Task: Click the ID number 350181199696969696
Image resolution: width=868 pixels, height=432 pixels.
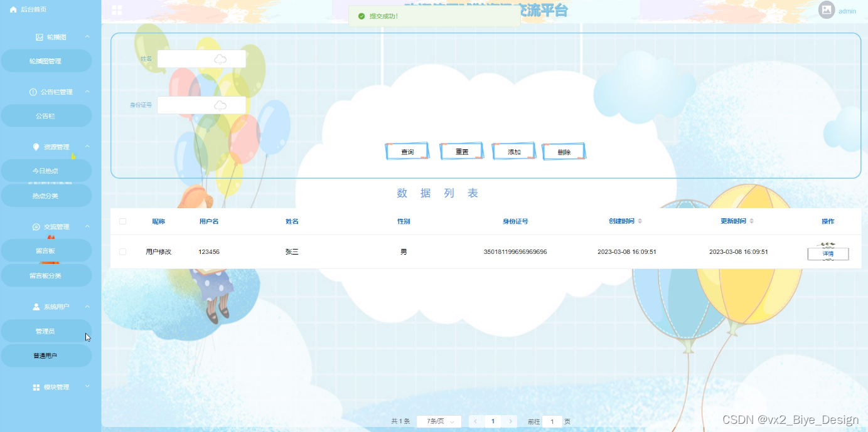Action: tap(515, 251)
